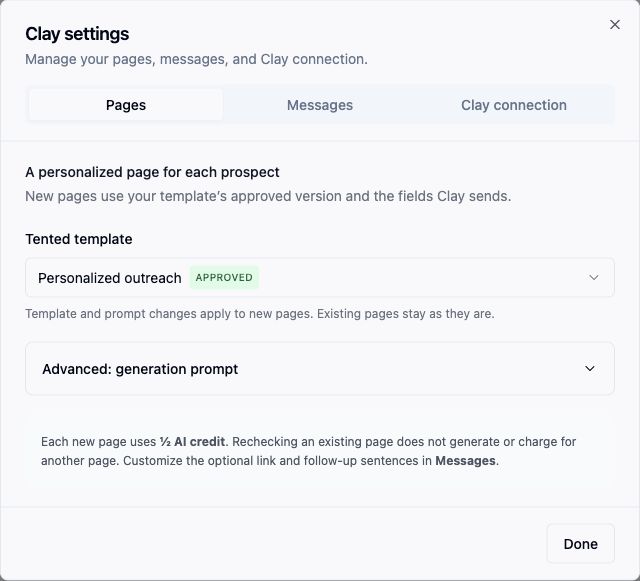Click the APPROVED status badge
Screen dimensions: 640x581
224,278
